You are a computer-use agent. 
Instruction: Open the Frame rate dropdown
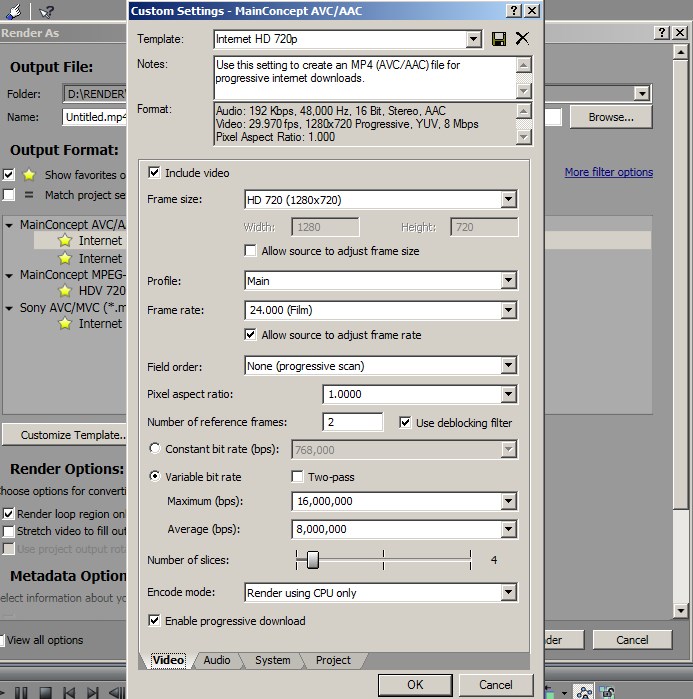[x=508, y=310]
